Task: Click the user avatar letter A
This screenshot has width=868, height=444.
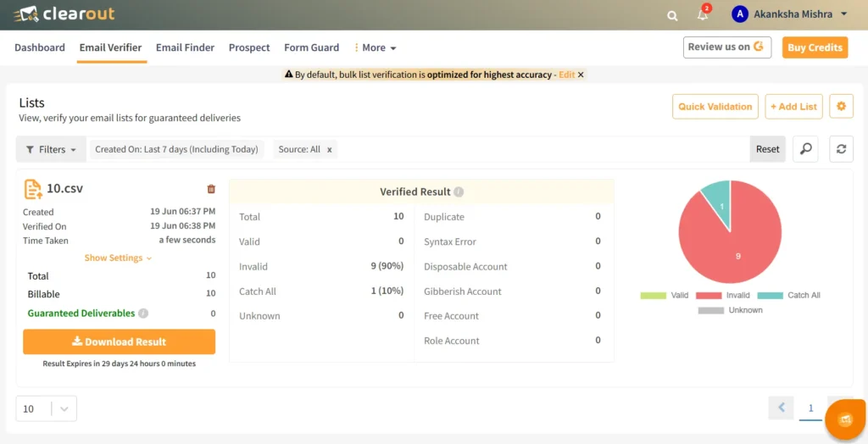Action: click(740, 14)
